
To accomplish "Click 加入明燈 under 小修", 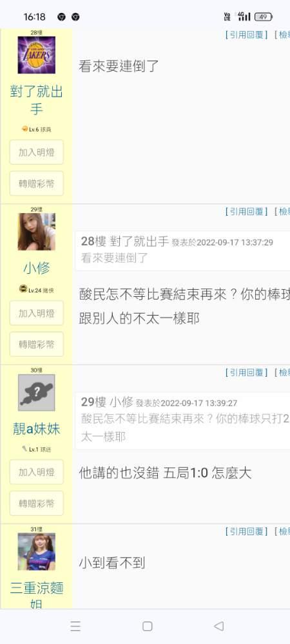I will point(37,314).
